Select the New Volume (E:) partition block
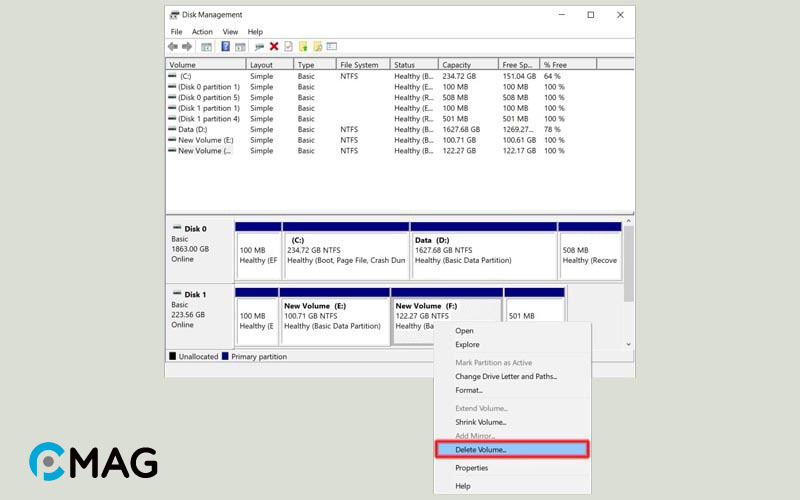The width and height of the screenshot is (800, 500). click(334, 316)
